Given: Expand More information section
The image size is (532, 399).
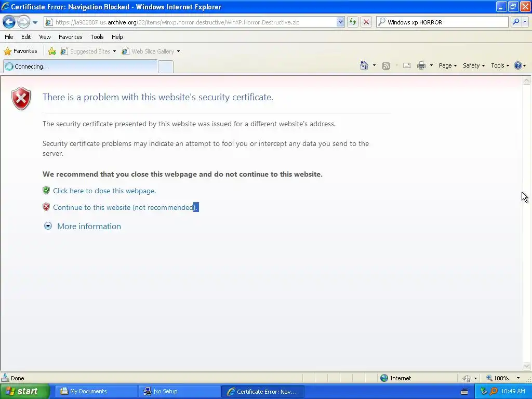Looking at the screenshot, I should coord(48,226).
